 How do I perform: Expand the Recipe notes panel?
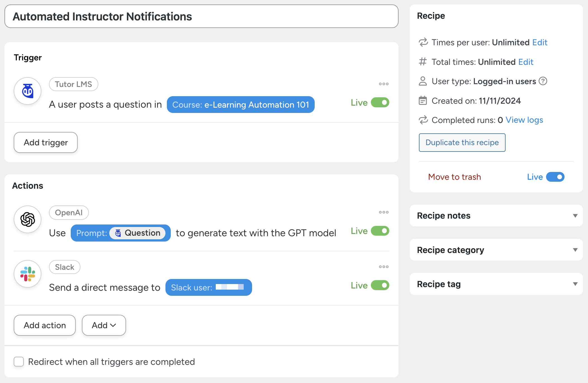click(x=496, y=216)
